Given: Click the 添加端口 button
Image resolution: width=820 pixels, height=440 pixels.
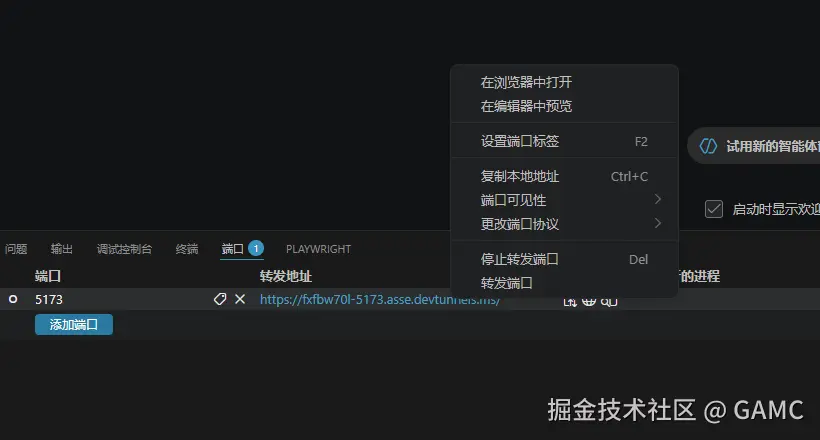Looking at the screenshot, I should click(74, 324).
